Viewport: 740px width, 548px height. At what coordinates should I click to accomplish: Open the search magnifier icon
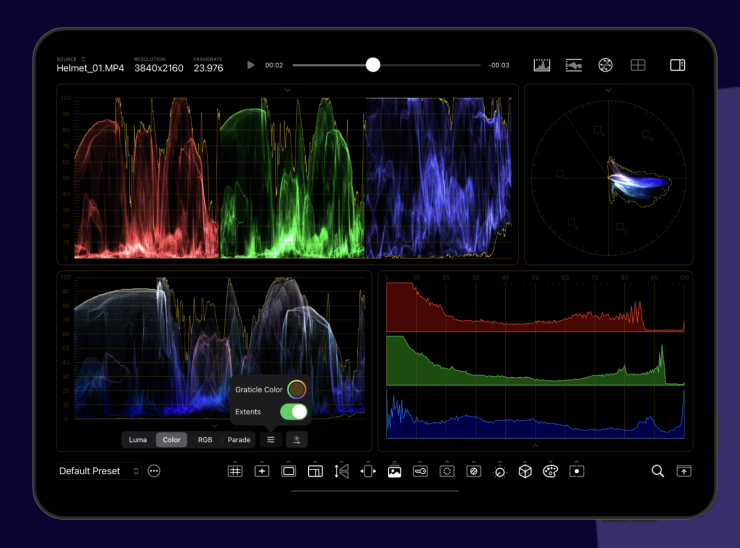coord(657,471)
